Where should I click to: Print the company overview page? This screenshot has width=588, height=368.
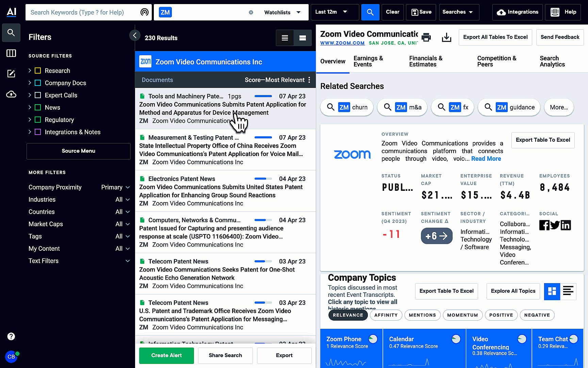point(426,37)
